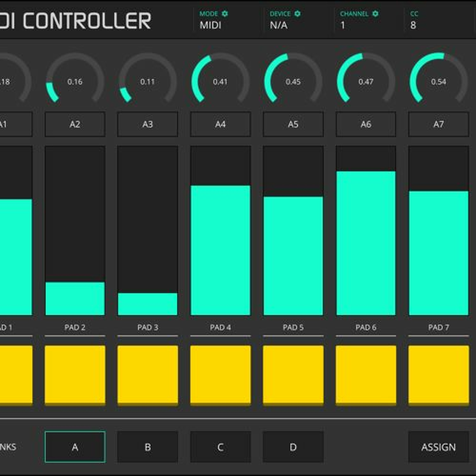Click the CC value 8

point(413,25)
